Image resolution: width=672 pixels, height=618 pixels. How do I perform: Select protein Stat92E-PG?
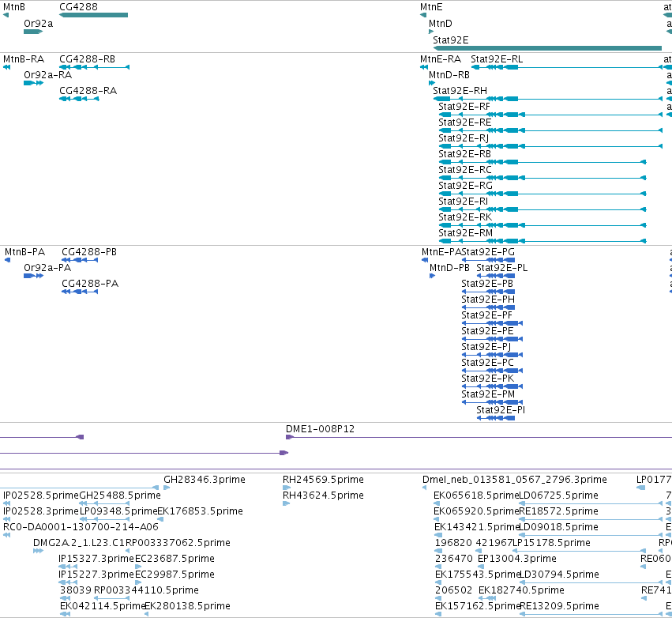488,252
